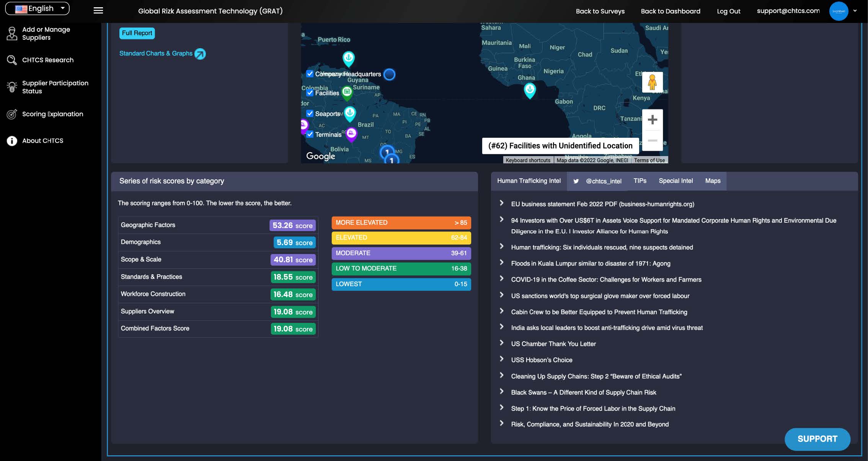The height and width of the screenshot is (461, 868).
Task: Switch to the Human Trafficking Intel tab
Action: (529, 181)
